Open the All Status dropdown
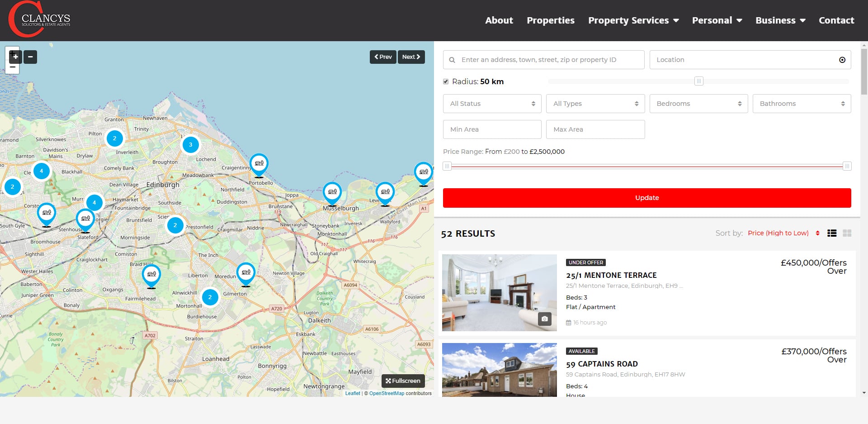This screenshot has height=424, width=868. (492, 104)
